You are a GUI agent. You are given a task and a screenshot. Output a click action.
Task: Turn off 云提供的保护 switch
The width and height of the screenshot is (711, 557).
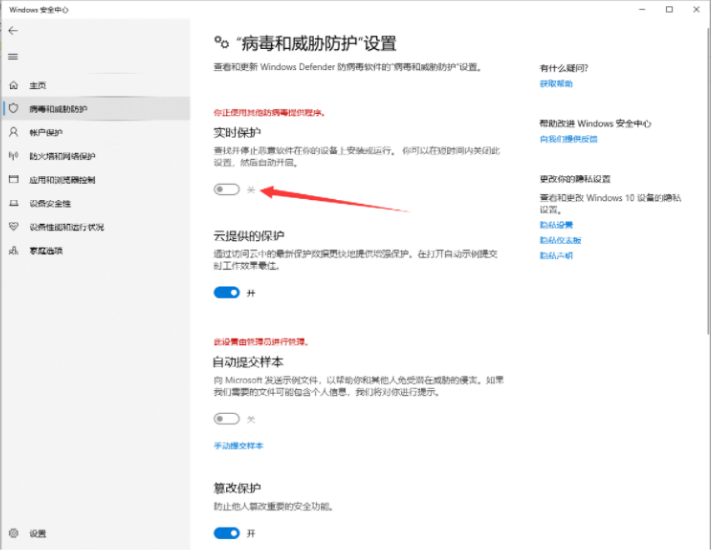pos(227,293)
